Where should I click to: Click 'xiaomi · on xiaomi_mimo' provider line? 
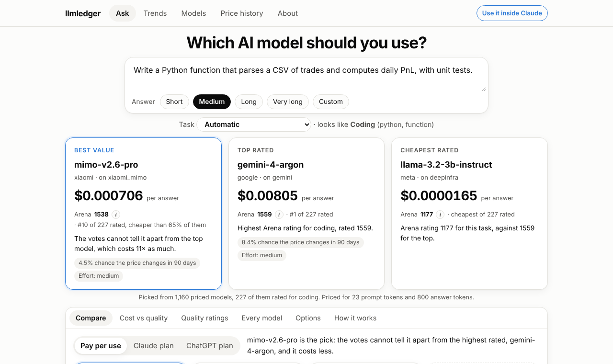pyautogui.click(x=111, y=178)
